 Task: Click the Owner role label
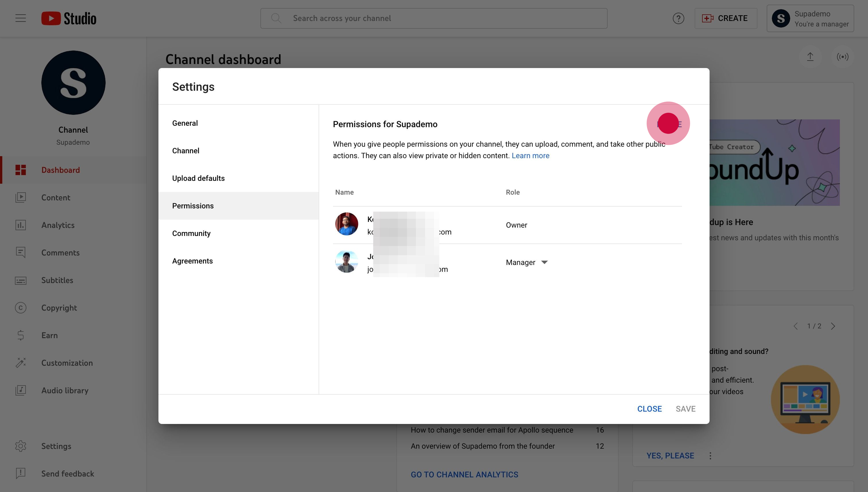pyautogui.click(x=516, y=225)
